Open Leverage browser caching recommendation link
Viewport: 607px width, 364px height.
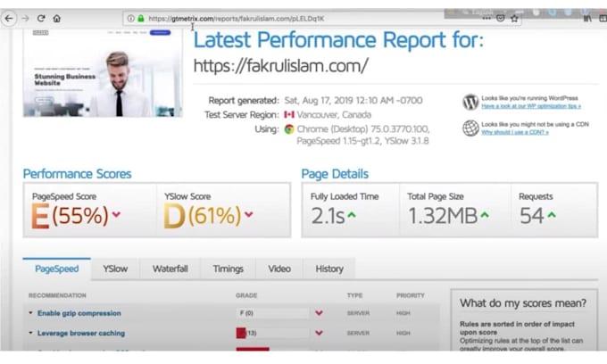(81, 333)
